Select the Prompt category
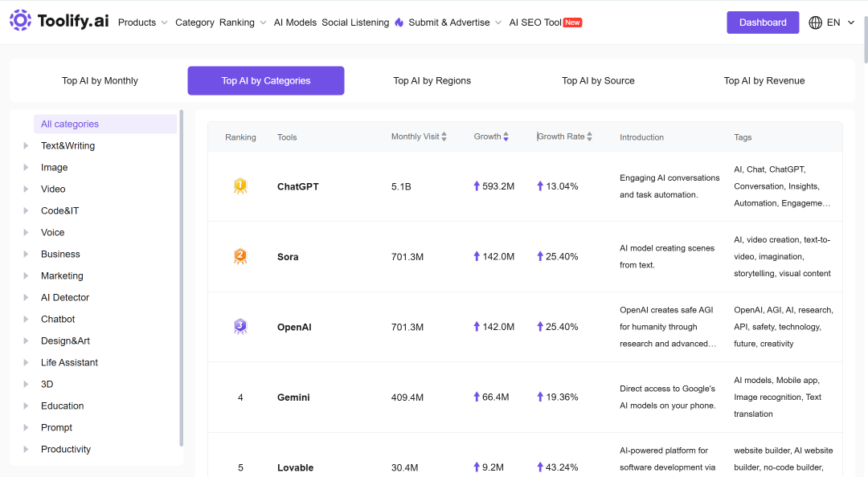The height and width of the screenshot is (477, 868). point(56,427)
